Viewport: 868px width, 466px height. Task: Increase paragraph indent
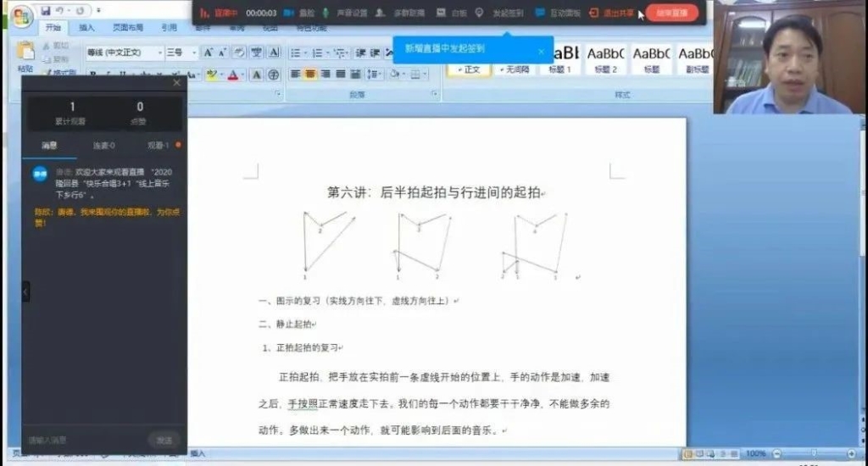tap(375, 53)
